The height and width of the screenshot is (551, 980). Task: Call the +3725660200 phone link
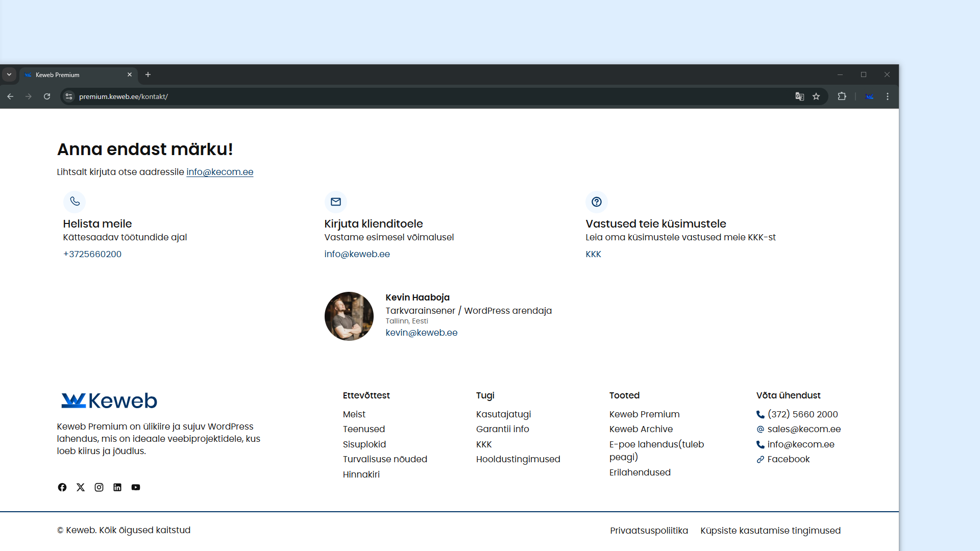pos(92,254)
